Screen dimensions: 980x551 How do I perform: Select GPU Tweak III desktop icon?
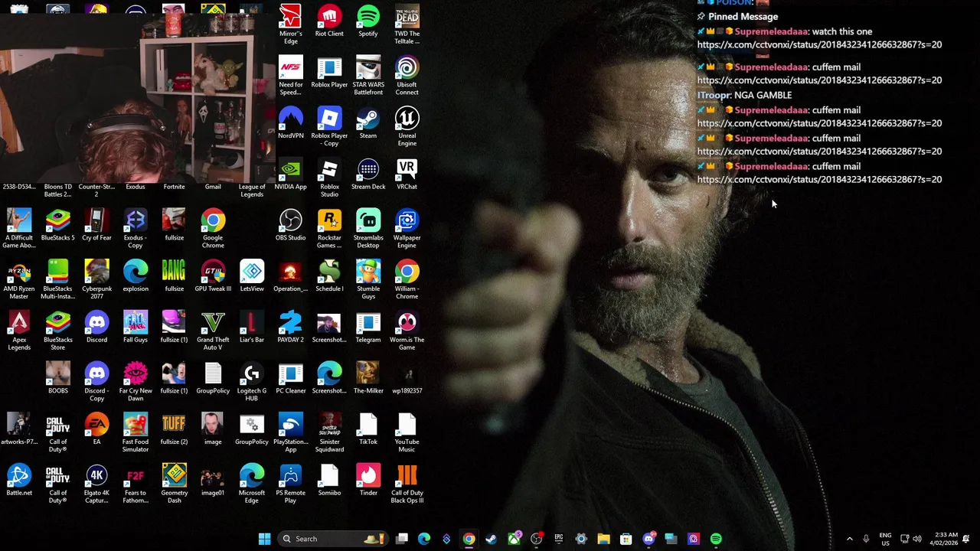tap(213, 276)
